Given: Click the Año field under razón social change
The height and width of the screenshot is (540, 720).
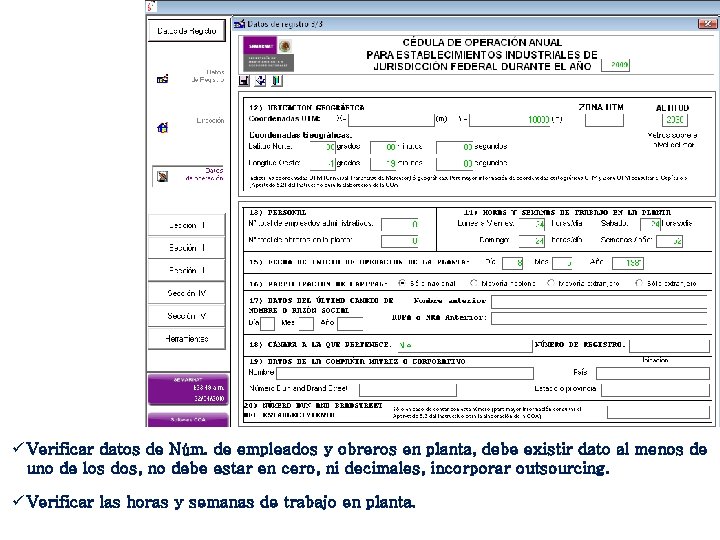Looking at the screenshot, I should point(350,324).
